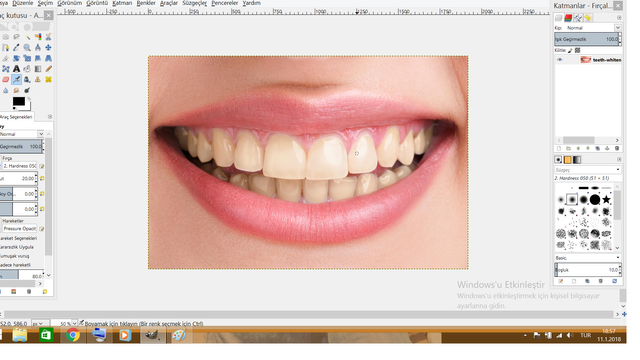Viewport: 640px width, 360px height.
Task: Select the Fuzzy Select wand tool
Action: tap(27, 37)
